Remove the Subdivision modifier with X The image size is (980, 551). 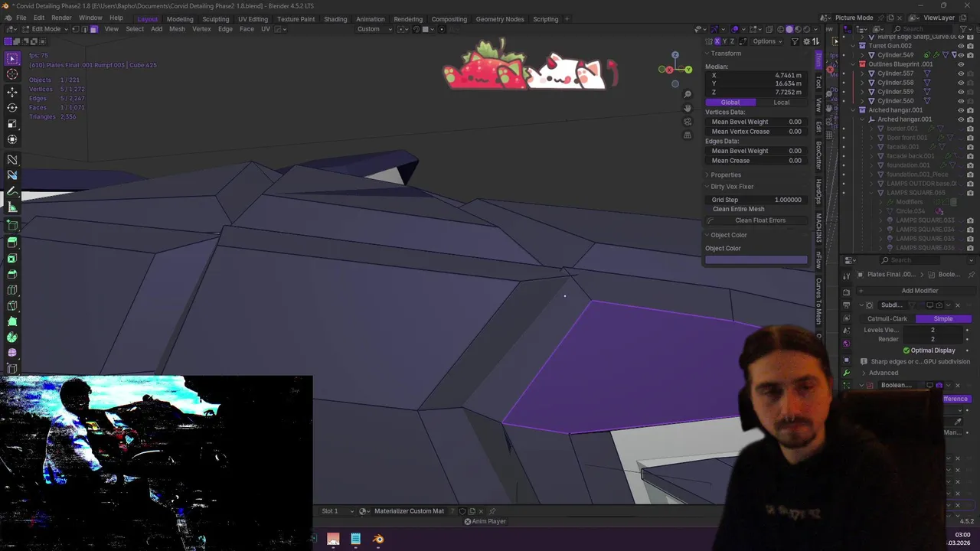[957, 305]
